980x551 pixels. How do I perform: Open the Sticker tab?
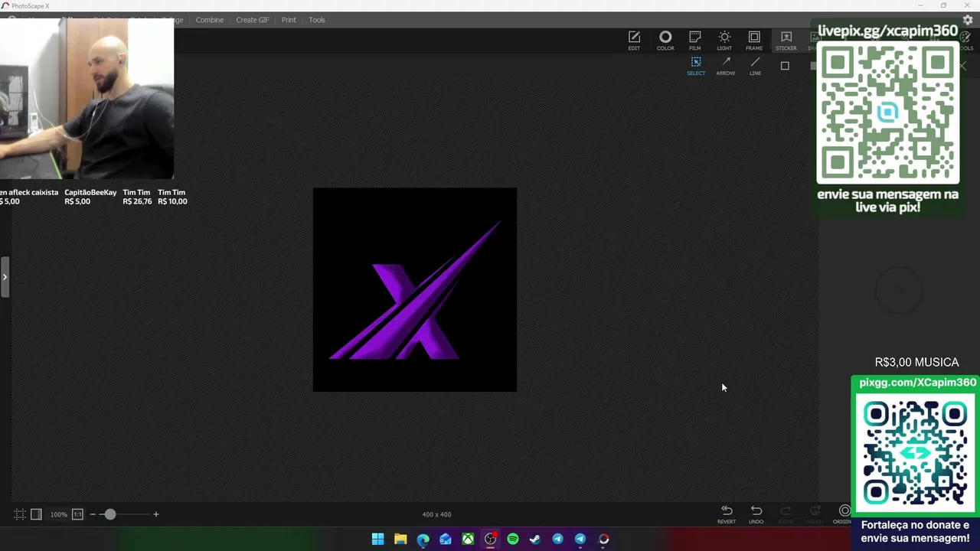(x=786, y=41)
